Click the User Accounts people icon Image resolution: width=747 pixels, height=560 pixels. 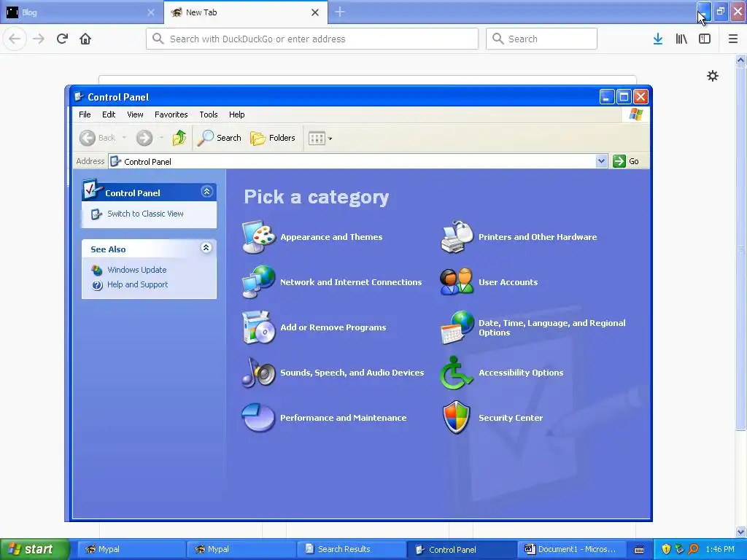coord(457,282)
